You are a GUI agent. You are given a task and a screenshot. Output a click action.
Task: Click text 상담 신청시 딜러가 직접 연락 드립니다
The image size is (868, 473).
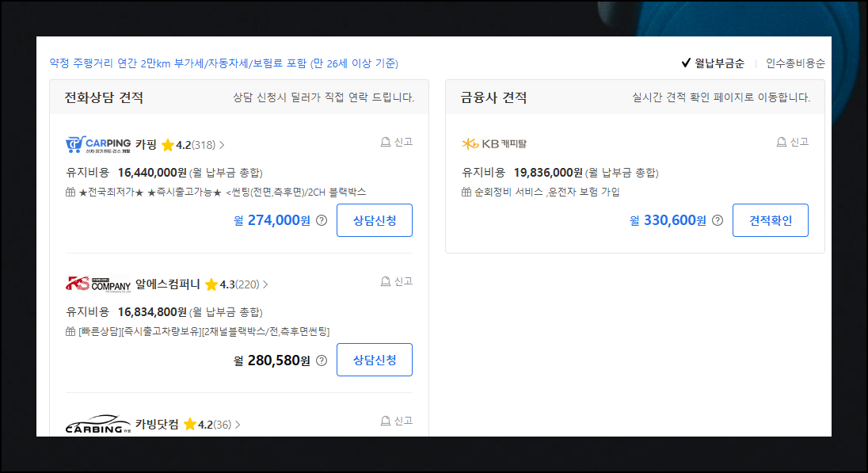pos(323,97)
